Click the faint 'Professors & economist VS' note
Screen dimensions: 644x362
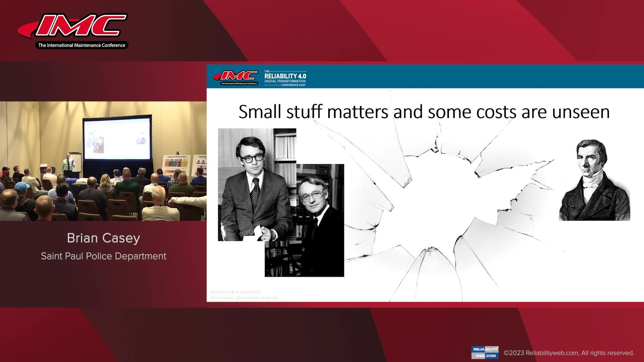pos(235,292)
